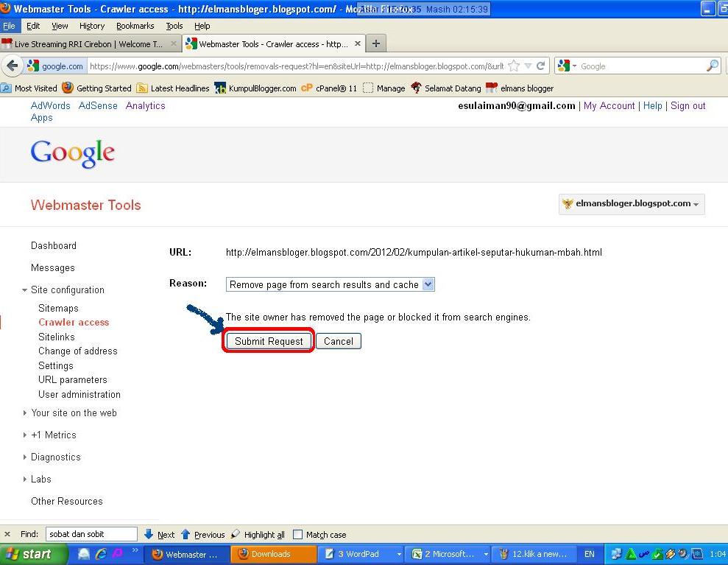
Task: Click the Windows start button
Action: [33, 554]
